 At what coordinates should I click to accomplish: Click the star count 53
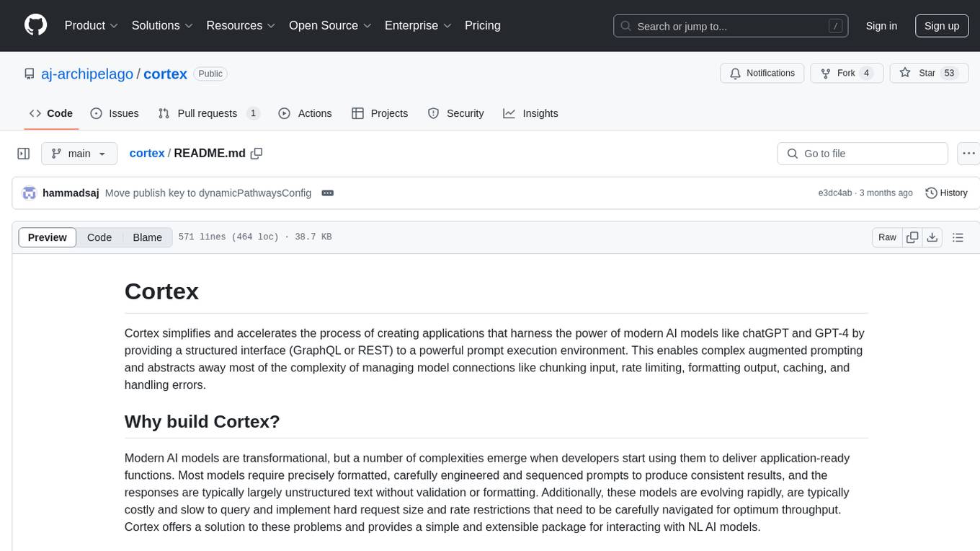pyautogui.click(x=949, y=74)
